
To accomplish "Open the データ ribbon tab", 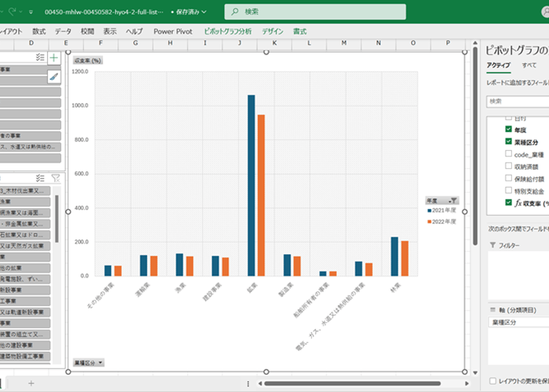I will coord(63,31).
